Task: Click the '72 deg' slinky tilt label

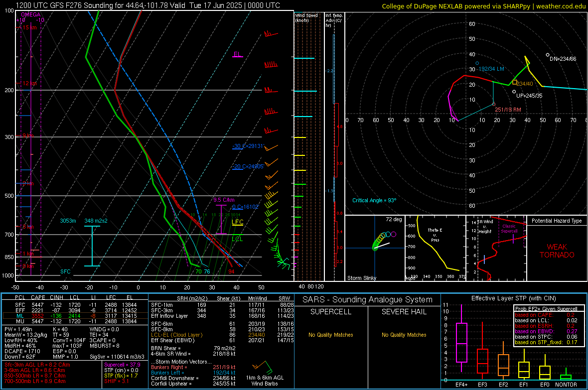Action: 394,219
